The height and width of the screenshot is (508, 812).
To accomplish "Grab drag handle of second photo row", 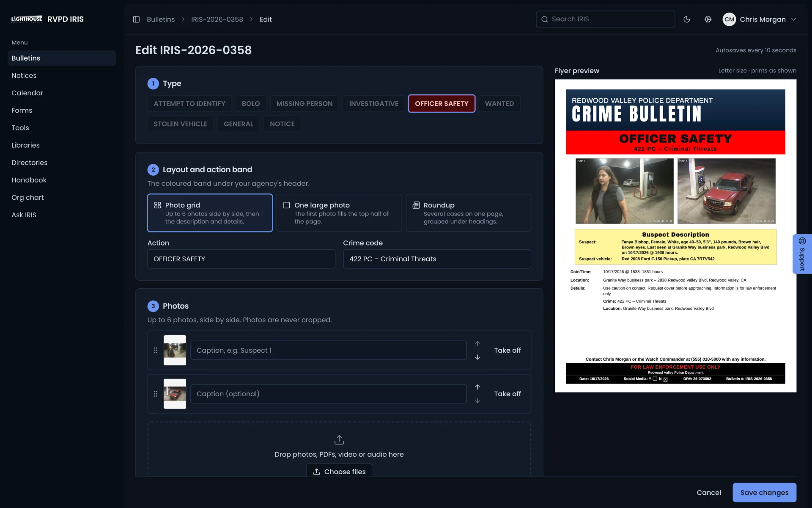I will [156, 394].
